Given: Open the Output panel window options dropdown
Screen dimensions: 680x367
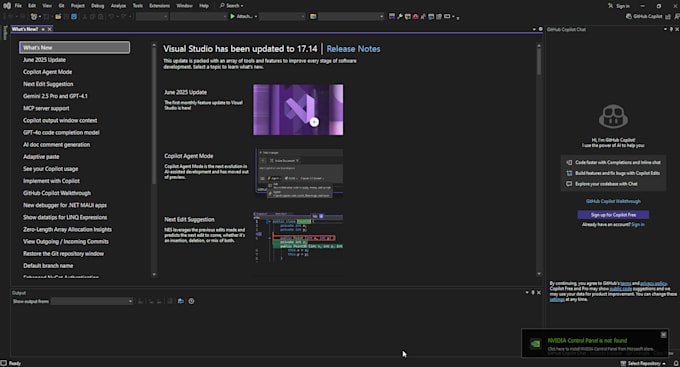Looking at the screenshot, I should [x=527, y=292].
